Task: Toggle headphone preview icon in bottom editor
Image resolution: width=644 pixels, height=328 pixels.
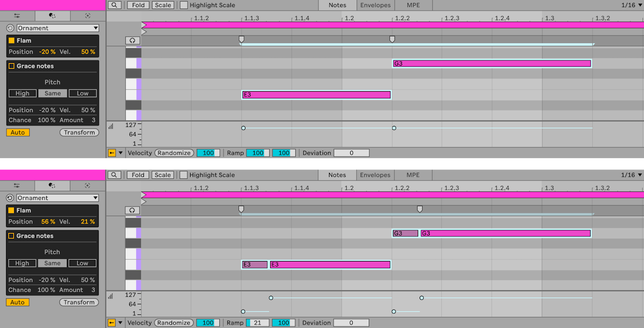Action: pyautogui.click(x=132, y=210)
